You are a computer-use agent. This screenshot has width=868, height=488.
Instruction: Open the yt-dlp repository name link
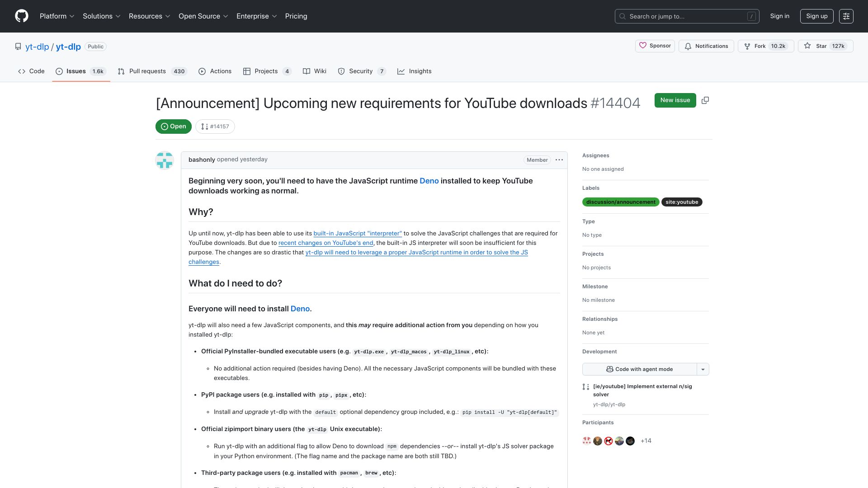pos(68,47)
